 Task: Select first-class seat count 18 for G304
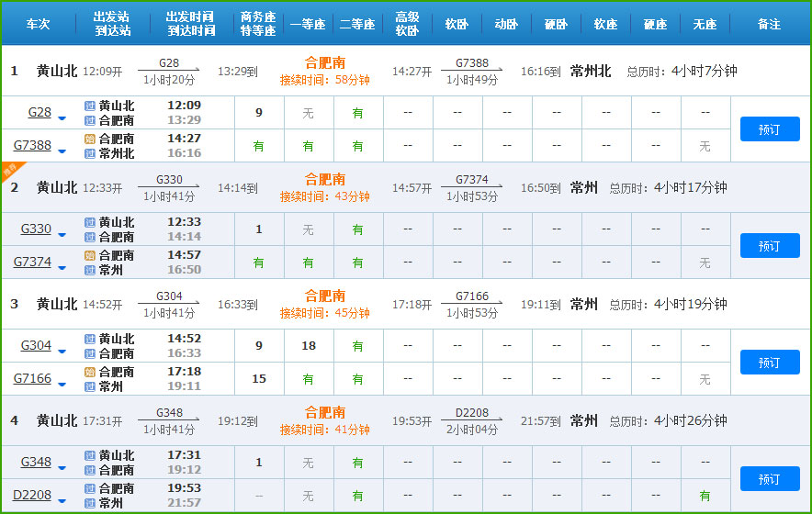tap(309, 346)
